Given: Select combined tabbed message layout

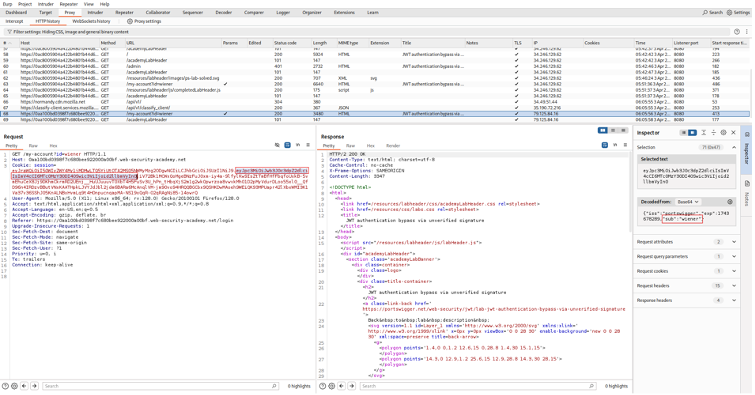Looking at the screenshot, I should 623,131.
